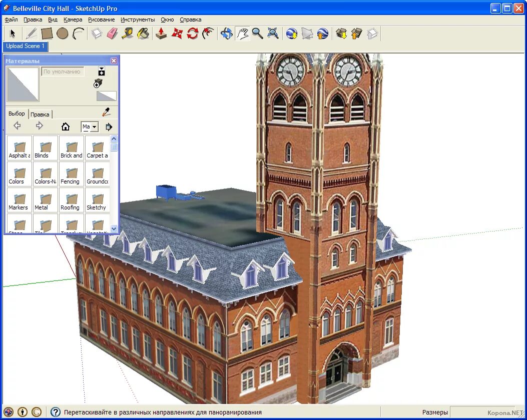Select the Paint Bucket tool
This screenshot has height=420, width=527.
pyautogui.click(x=143, y=33)
